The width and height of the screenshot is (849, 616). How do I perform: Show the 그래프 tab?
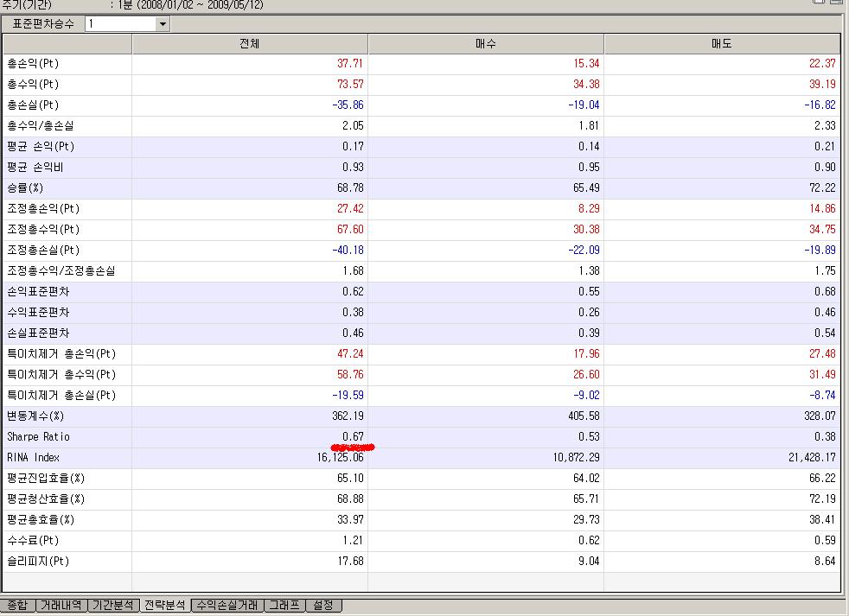[x=284, y=606]
